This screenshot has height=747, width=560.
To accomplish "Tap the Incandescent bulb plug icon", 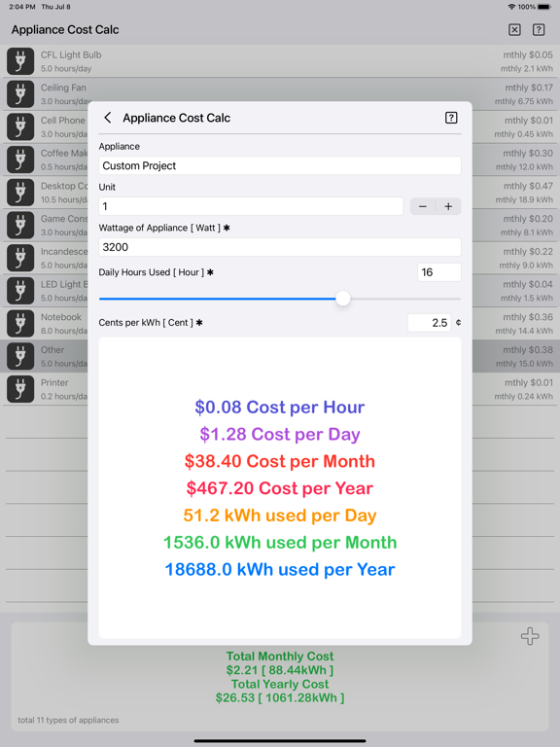I will pyautogui.click(x=20, y=258).
